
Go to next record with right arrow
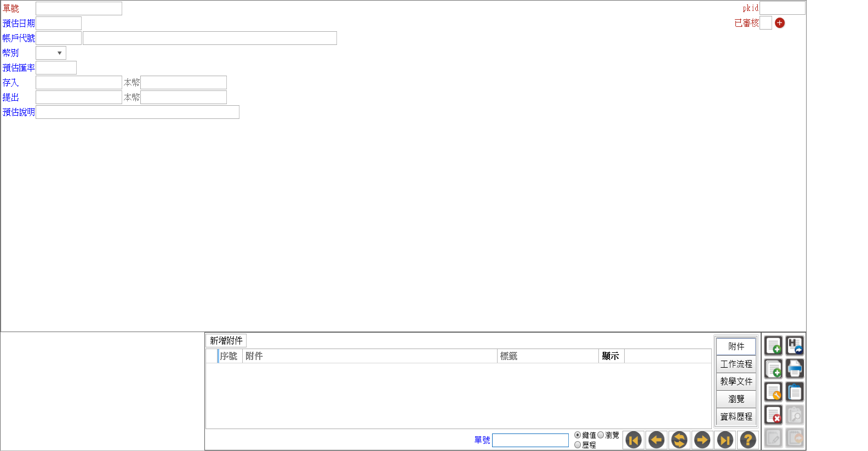(702, 439)
